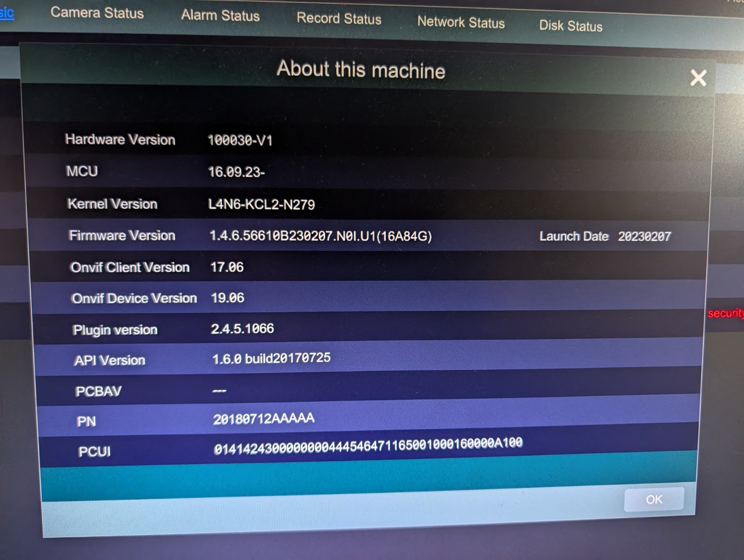Click firmware version 1.4.6.56610B230207.N0I.U1(16A84G)
This screenshot has width=744, height=560.
[320, 236]
